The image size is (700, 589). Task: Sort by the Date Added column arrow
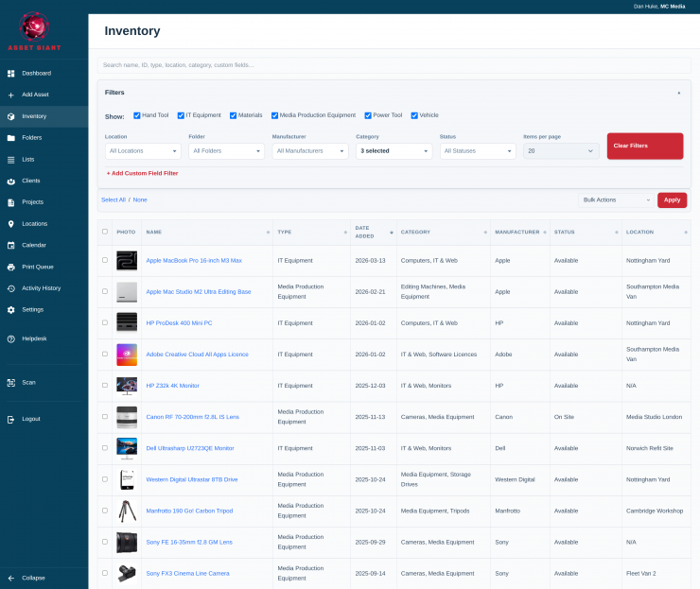coord(392,232)
